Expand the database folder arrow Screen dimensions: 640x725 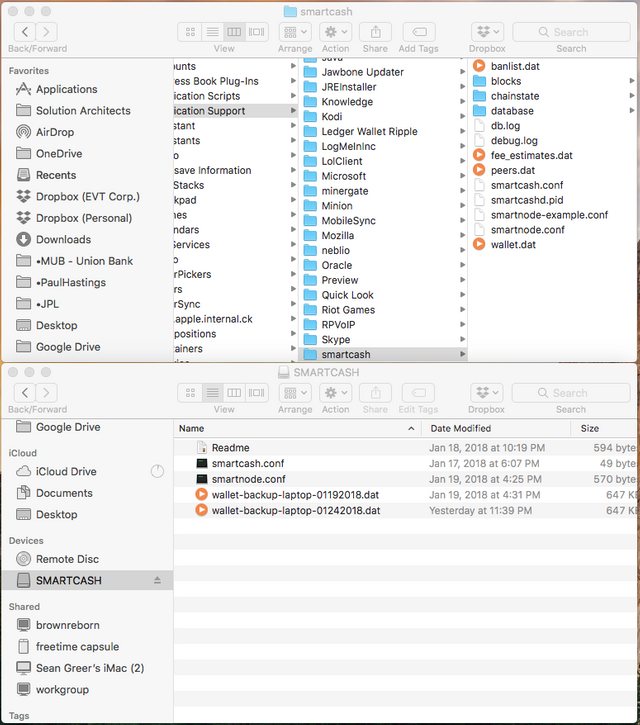coord(632,111)
